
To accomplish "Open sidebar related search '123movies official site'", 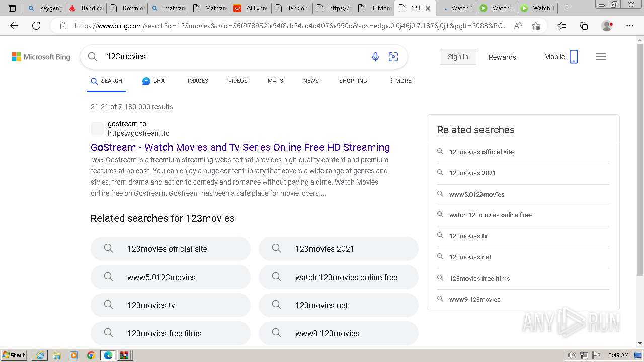I will coord(523,152).
